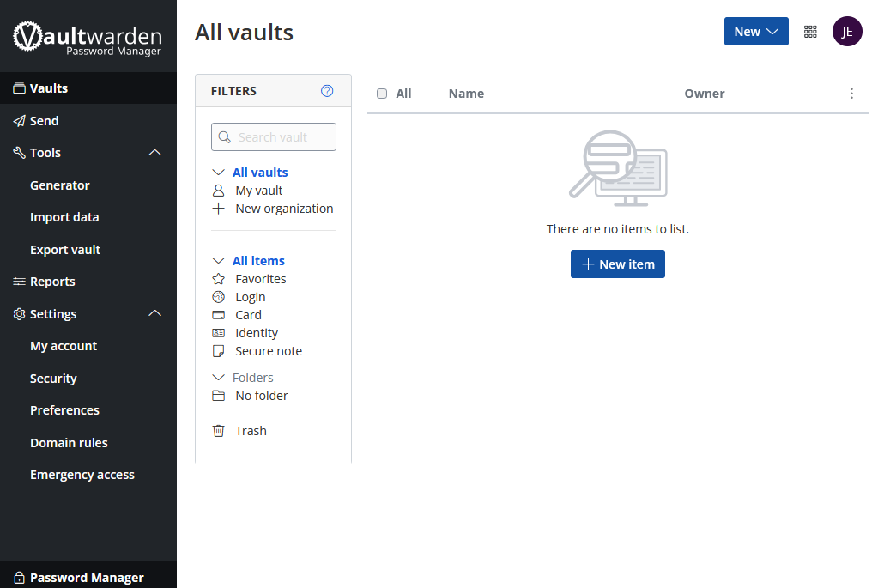
Task: Open the filters help question-mark icon
Action: [327, 91]
